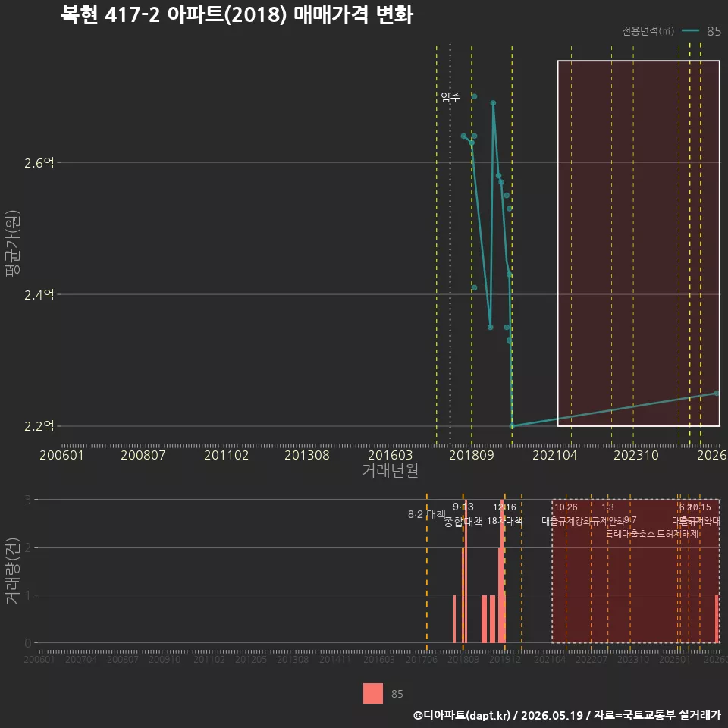Select the last volume bar at right edge

[x=717, y=619]
